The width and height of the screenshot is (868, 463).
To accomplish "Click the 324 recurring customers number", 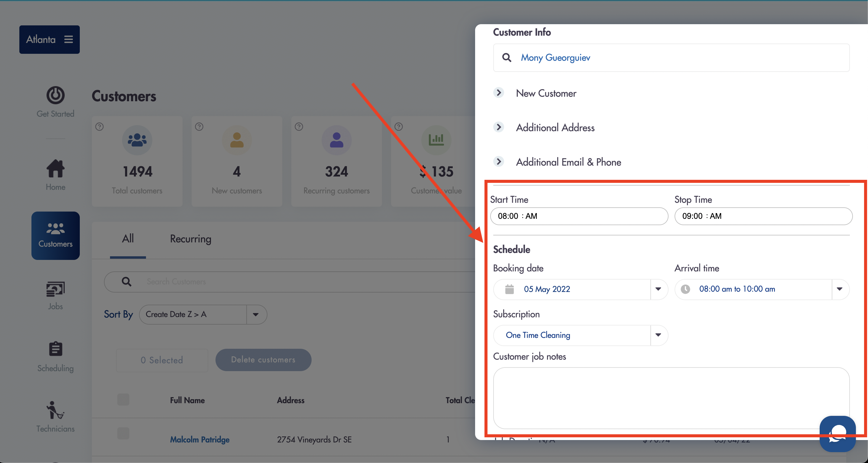I will (337, 172).
